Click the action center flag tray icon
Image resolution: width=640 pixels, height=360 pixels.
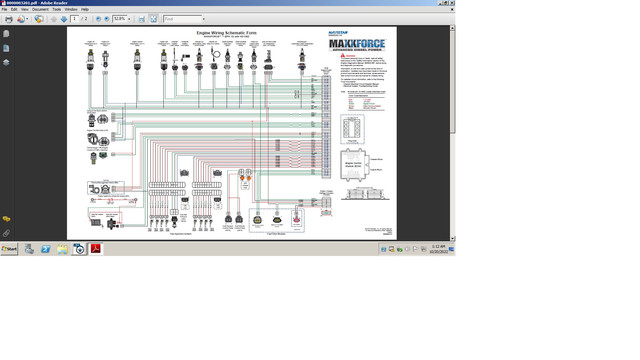[x=415, y=249]
